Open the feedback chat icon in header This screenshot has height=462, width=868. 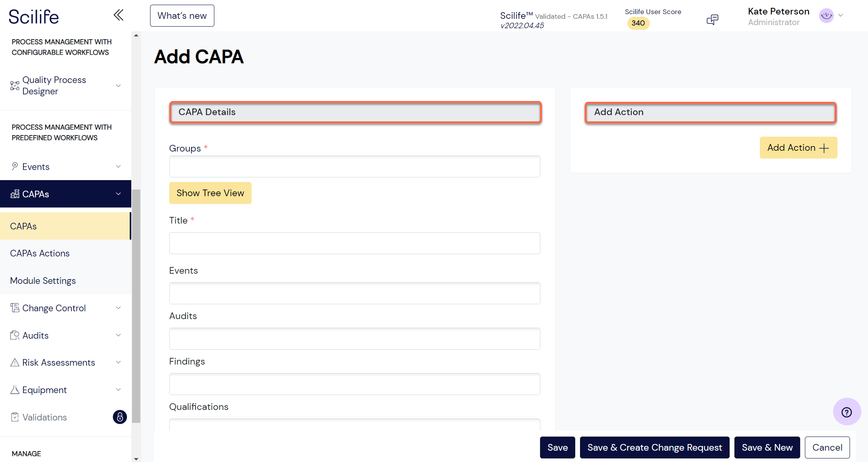coord(712,19)
